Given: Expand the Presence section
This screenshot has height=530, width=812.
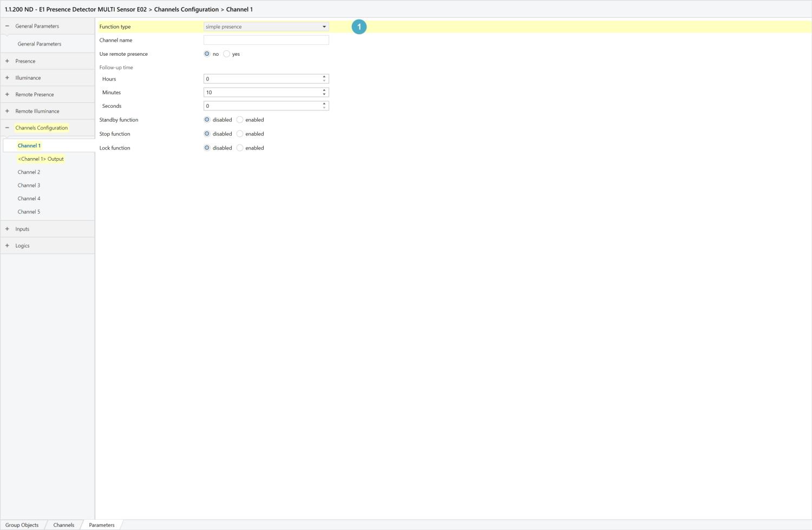Looking at the screenshot, I should coord(7,61).
